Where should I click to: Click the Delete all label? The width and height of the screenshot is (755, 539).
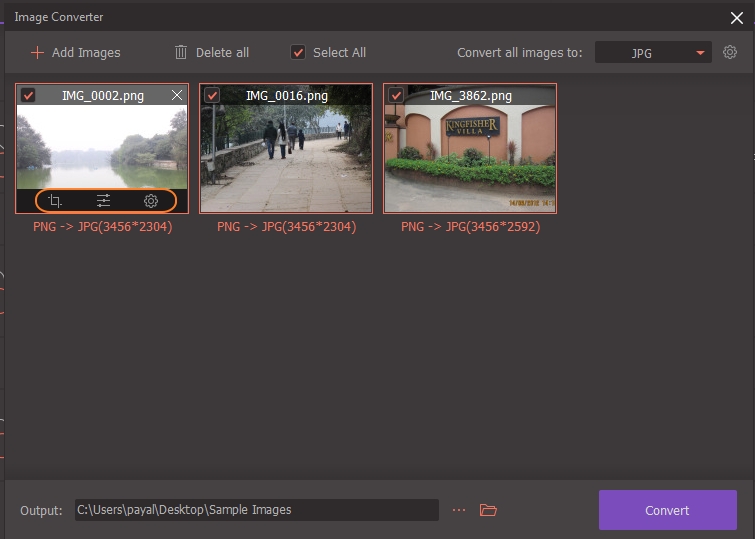click(222, 52)
